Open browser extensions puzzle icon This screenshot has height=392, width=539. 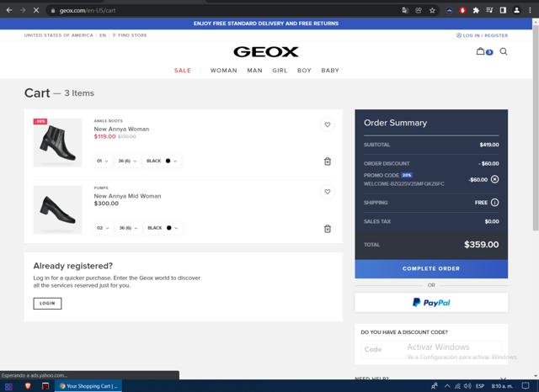click(476, 10)
